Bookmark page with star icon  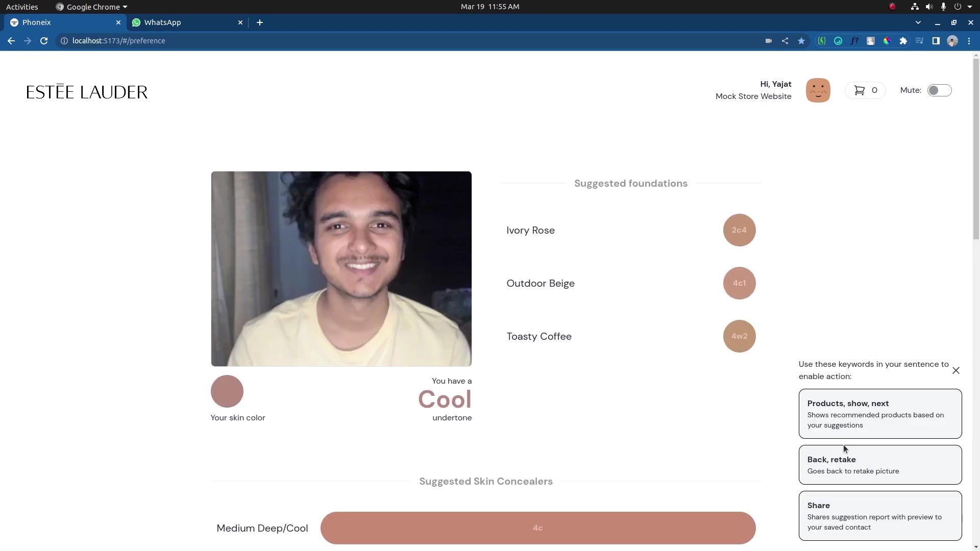click(x=801, y=41)
